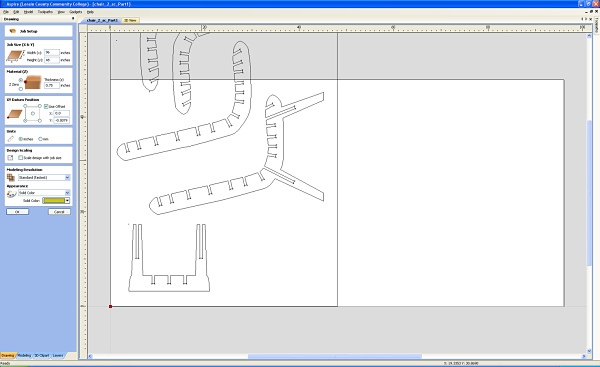Click the Job Size sheet diagram icon
The image size is (600, 367).
pyautogui.click(x=15, y=55)
